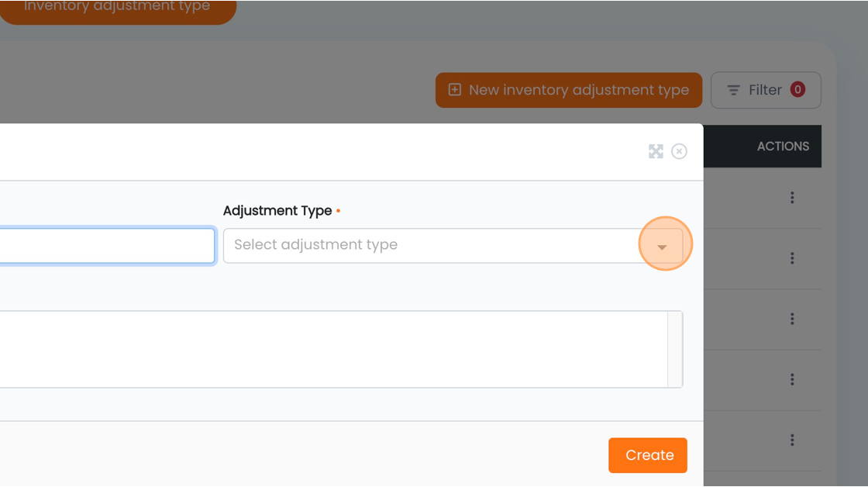
Task: Click the focused text input beside Adjustment Type
Action: pos(107,246)
